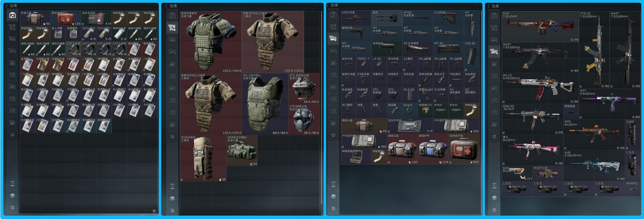
Task: Select the PKM 7.62x54R machine gun
Action: (x=540, y=26)
